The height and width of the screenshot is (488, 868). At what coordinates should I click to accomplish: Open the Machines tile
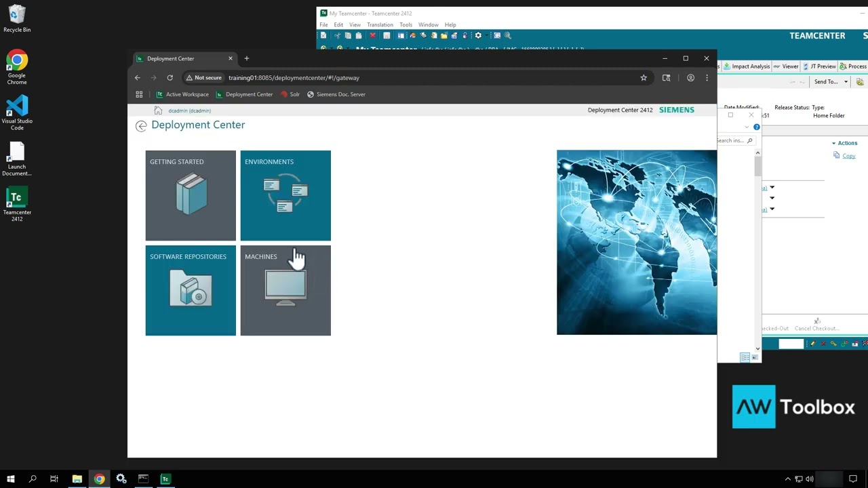pos(285,290)
